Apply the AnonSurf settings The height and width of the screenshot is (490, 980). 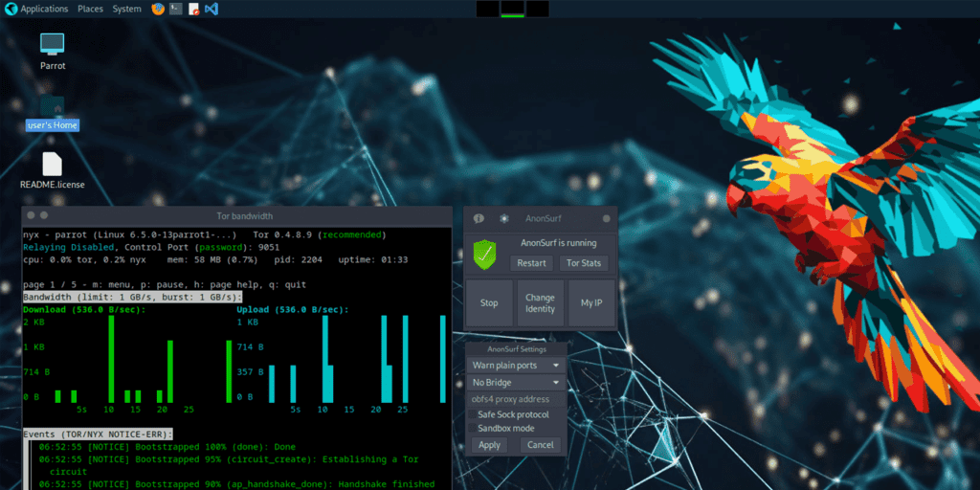(x=489, y=445)
